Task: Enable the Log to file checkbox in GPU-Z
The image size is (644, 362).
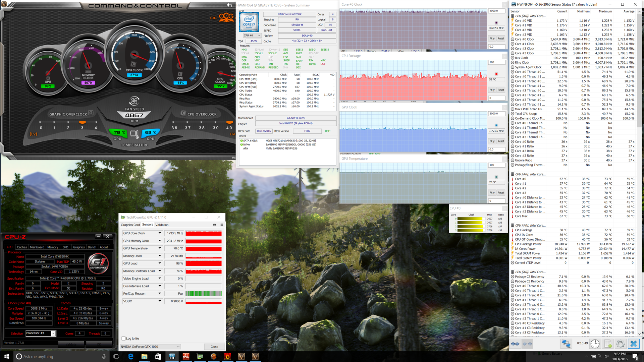Action: tap(123, 339)
